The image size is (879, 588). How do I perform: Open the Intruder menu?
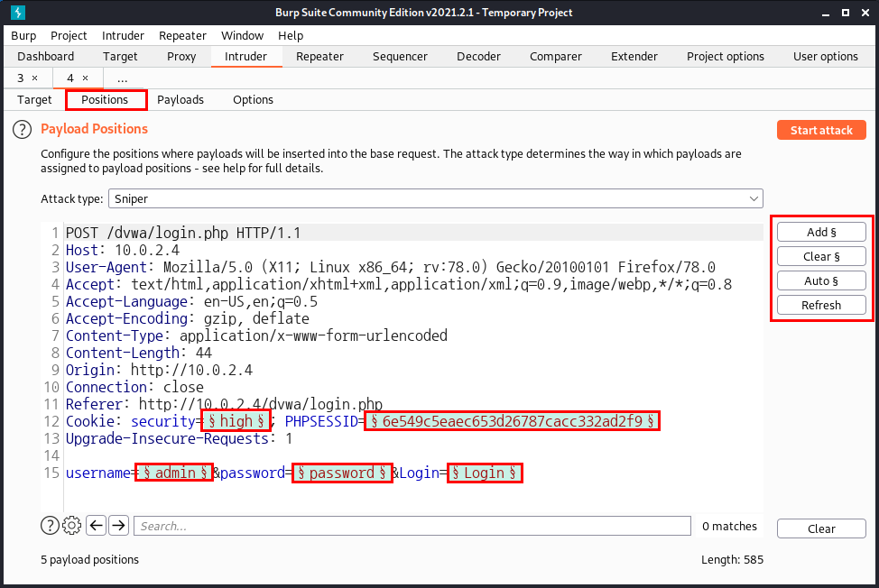click(x=123, y=35)
